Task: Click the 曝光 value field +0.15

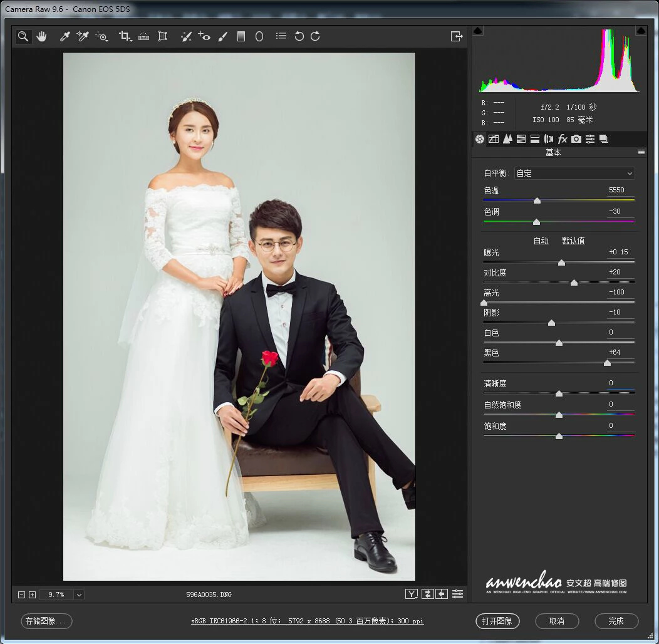Action: [x=621, y=252]
